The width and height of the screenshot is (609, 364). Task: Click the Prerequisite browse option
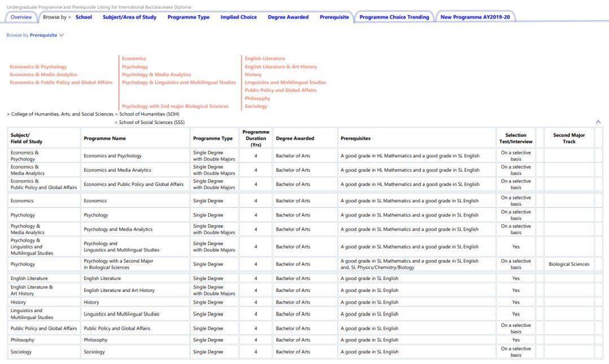click(334, 17)
